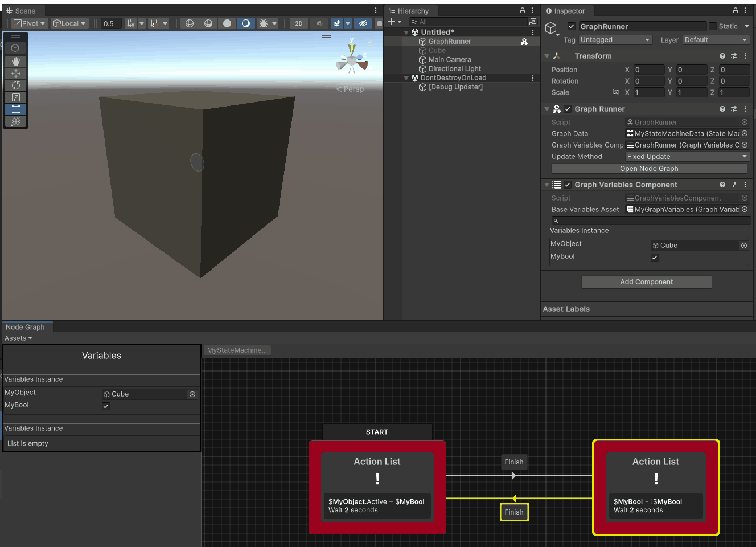Switch to the Node Graph tab
756x547 pixels.
pyautogui.click(x=25, y=327)
